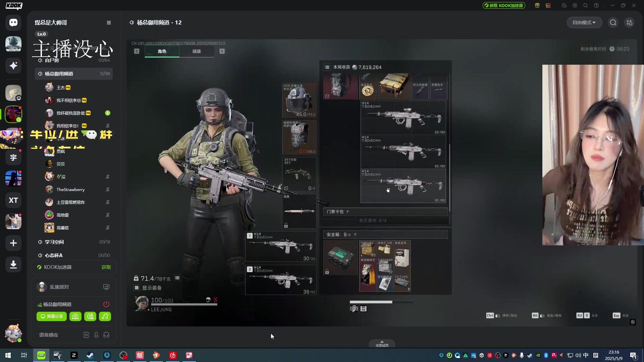Join the 白尸房 voice channel
Image resolution: width=644 pixels, height=362 pixels.
(x=74, y=60)
